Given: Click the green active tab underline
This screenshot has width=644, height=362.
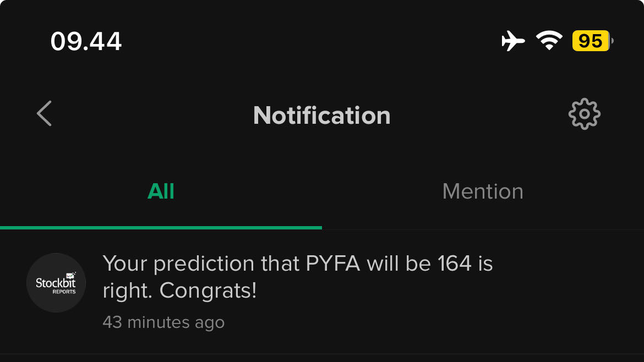Looking at the screenshot, I should point(161,227).
